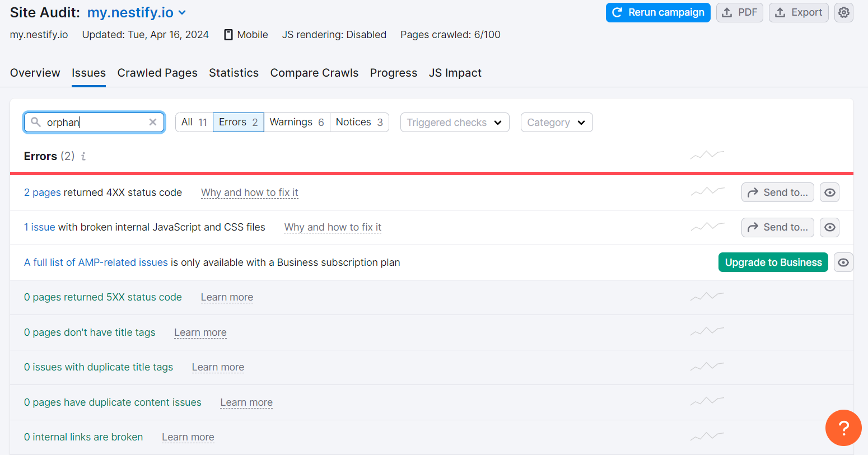Clear the orphan search text
This screenshot has width=868, height=455.
[x=152, y=122]
